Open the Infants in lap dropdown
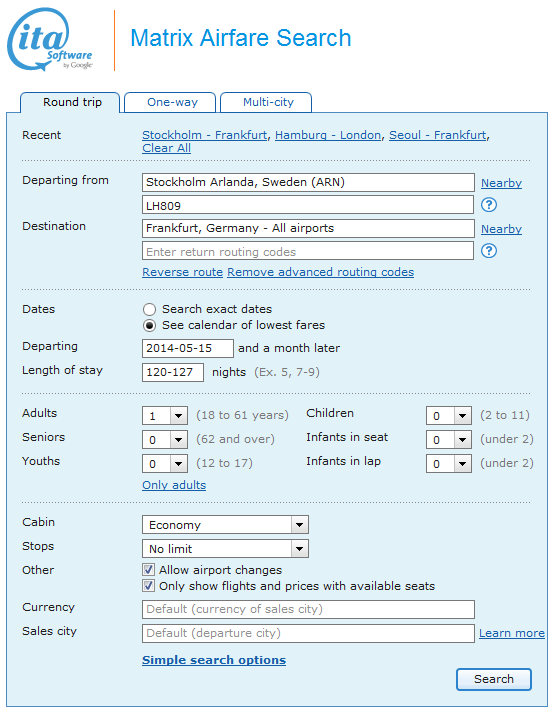The width and height of the screenshot is (551, 709). click(x=449, y=463)
